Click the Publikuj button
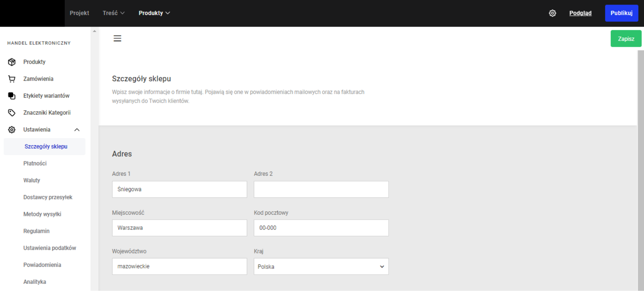644x292 pixels. pyautogui.click(x=621, y=13)
